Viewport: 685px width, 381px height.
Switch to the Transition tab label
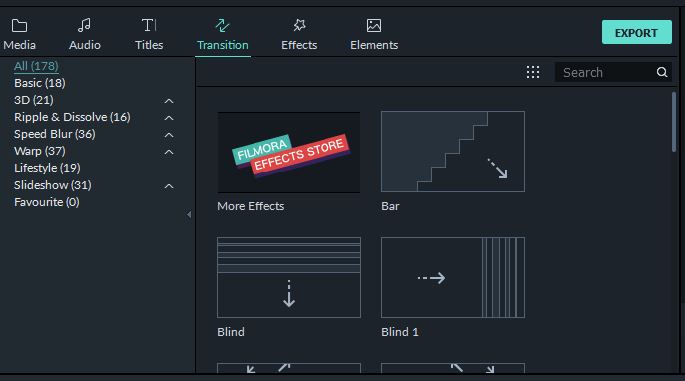(223, 45)
